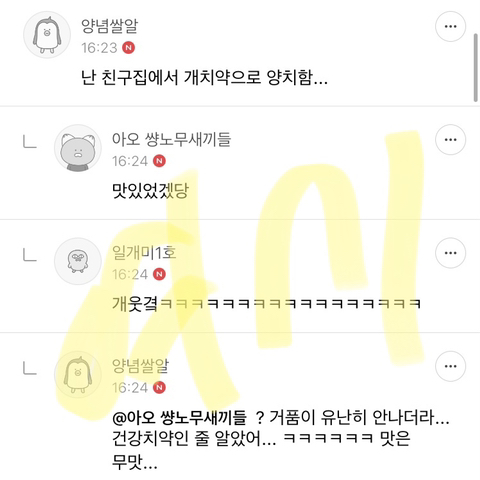Screen dimensions: 480x480
Task: Select the reply text 개웃겨ㅋㅋㅋ
Action: (267, 304)
